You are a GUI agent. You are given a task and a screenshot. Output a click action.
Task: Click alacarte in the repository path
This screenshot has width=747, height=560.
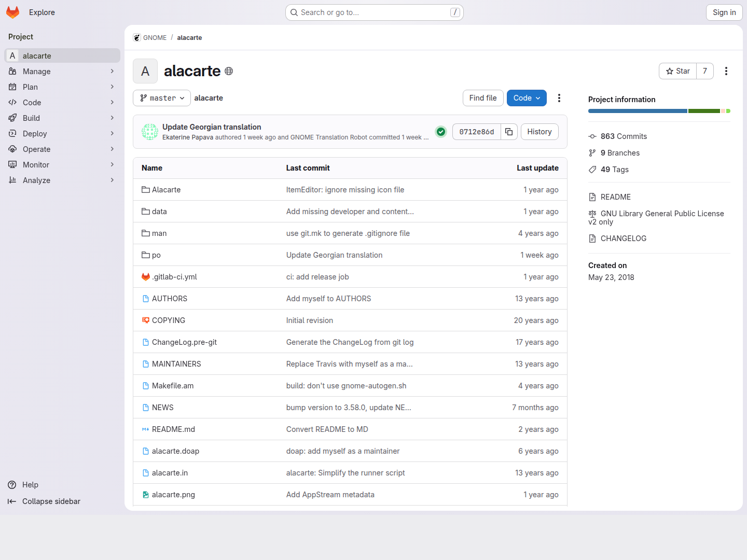[x=209, y=98]
